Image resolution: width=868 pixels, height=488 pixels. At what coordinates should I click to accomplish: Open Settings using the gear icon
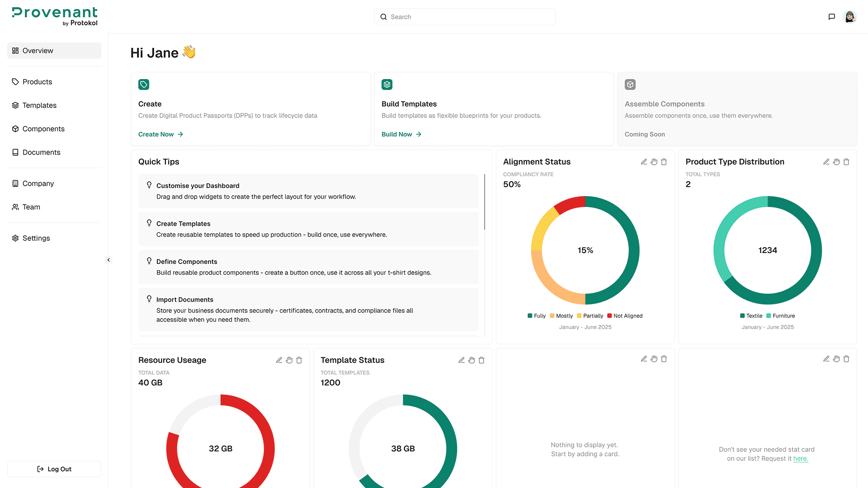pyautogui.click(x=15, y=238)
